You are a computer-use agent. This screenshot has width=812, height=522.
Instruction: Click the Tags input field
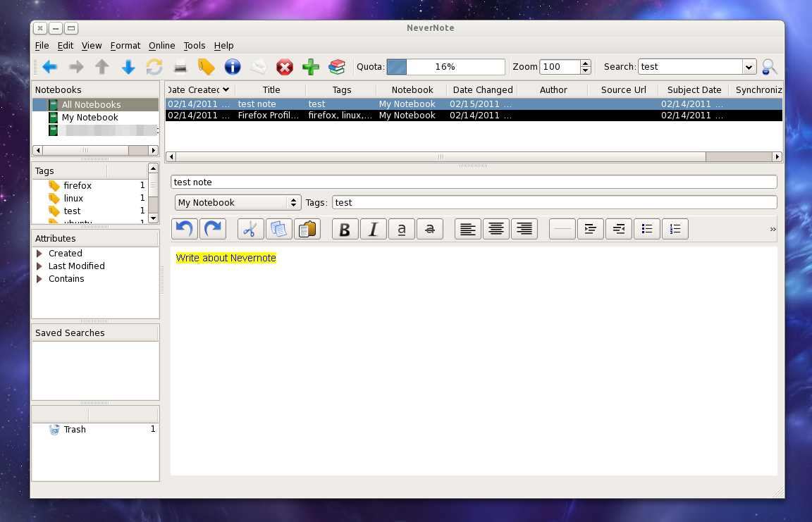click(555, 202)
